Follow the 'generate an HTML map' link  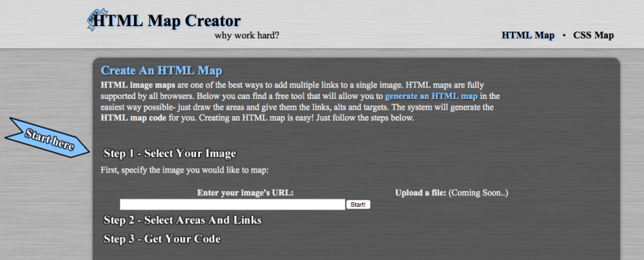coord(431,97)
